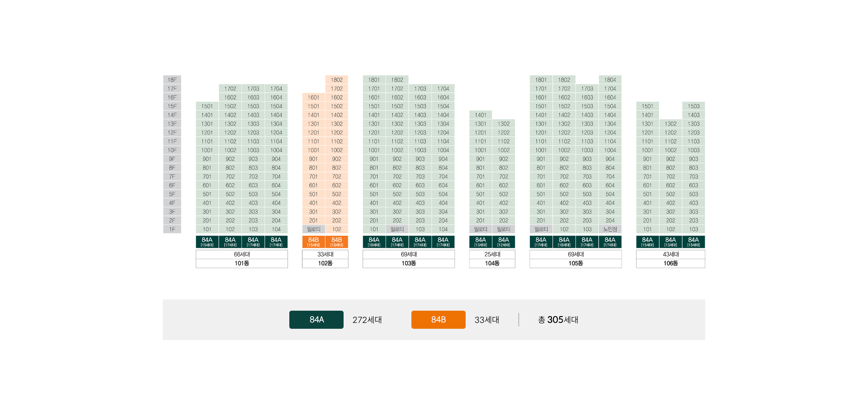Click unit 1804 in building 105동
The width and height of the screenshot is (868, 407).
[610, 80]
